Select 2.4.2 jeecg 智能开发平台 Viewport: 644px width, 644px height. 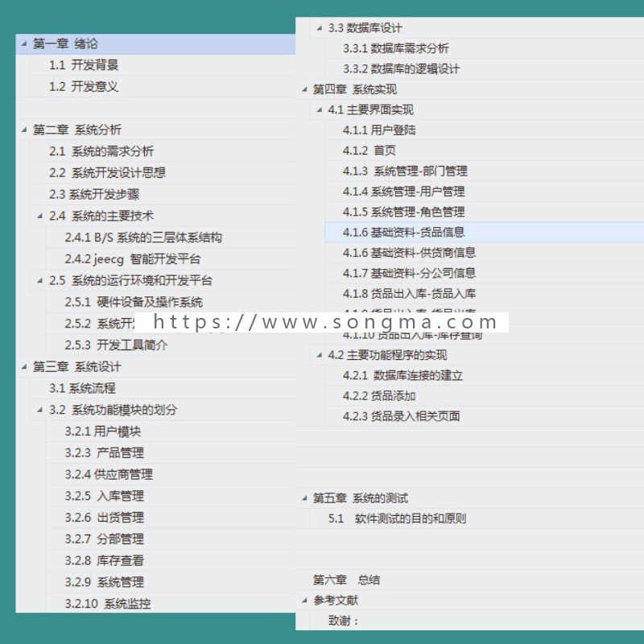point(132,259)
